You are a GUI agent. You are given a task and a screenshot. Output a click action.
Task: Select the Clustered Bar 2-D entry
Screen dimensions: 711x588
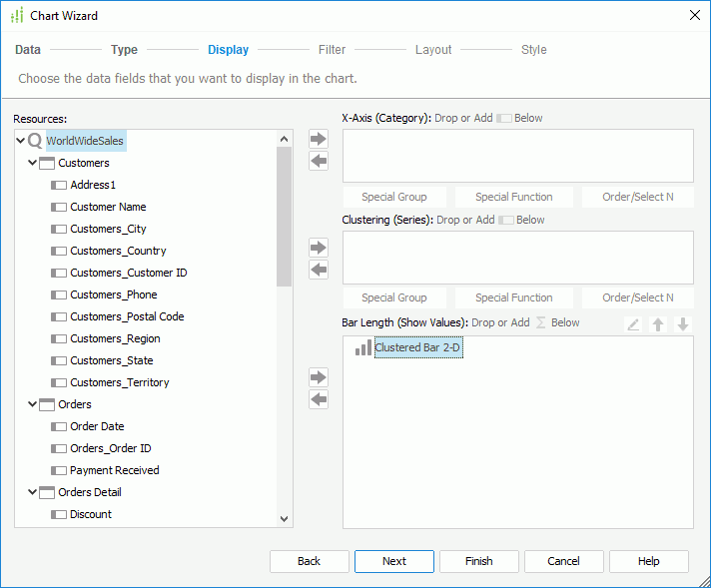[x=418, y=347]
